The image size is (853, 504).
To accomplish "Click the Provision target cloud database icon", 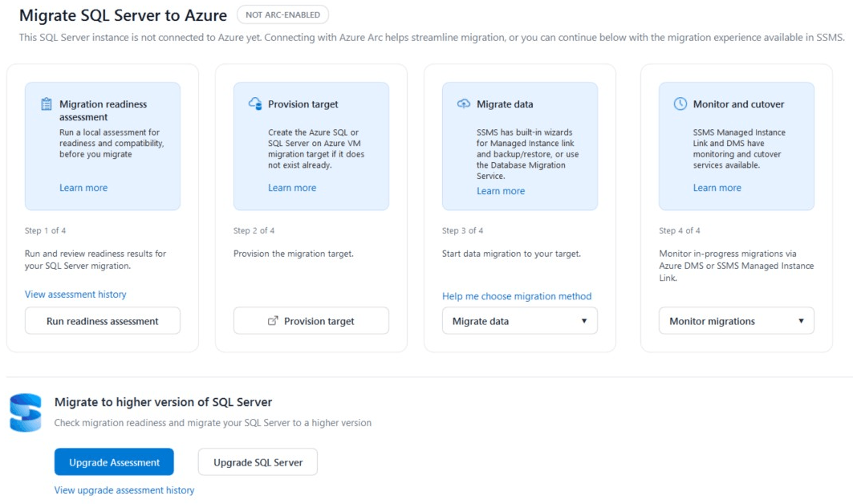I will click(x=255, y=104).
